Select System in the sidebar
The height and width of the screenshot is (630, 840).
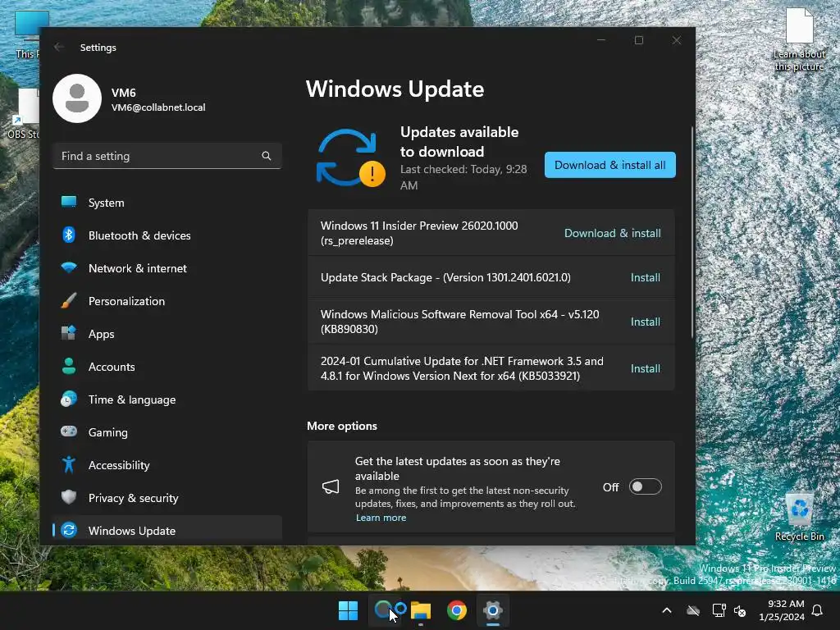(x=167, y=203)
